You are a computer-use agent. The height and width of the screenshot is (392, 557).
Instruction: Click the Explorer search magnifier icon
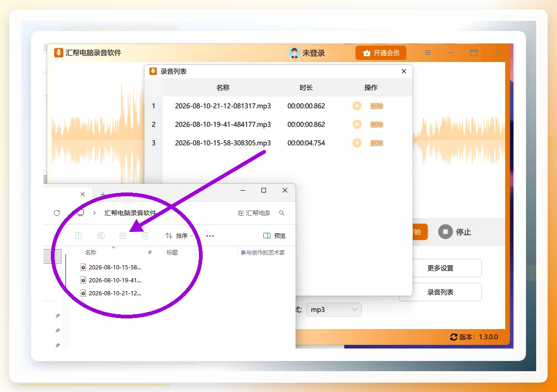coord(282,213)
